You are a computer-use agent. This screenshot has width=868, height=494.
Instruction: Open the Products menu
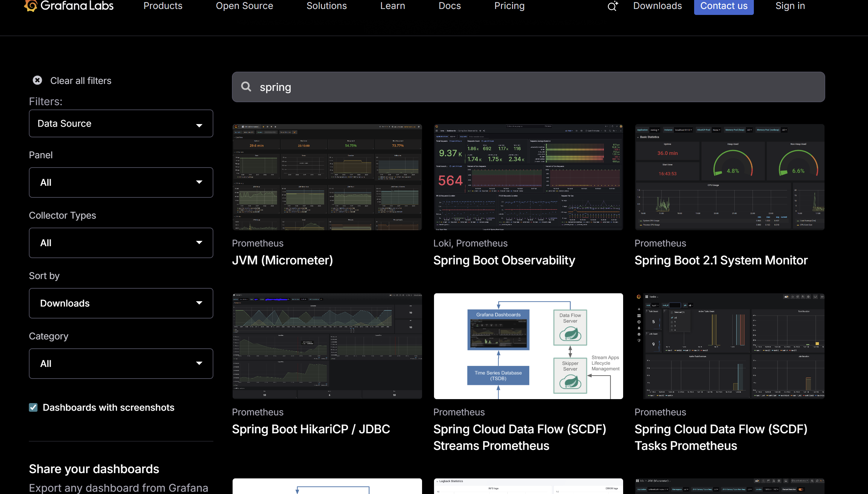pyautogui.click(x=163, y=6)
